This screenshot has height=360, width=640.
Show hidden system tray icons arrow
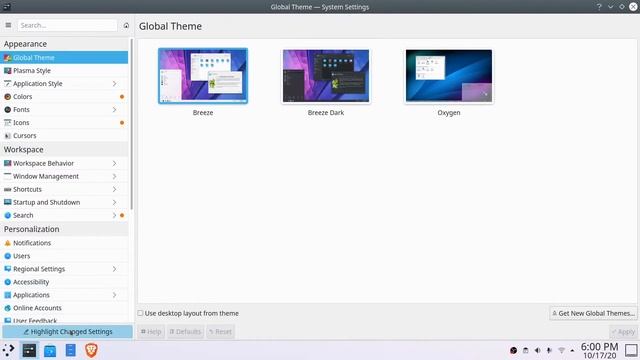click(572, 350)
